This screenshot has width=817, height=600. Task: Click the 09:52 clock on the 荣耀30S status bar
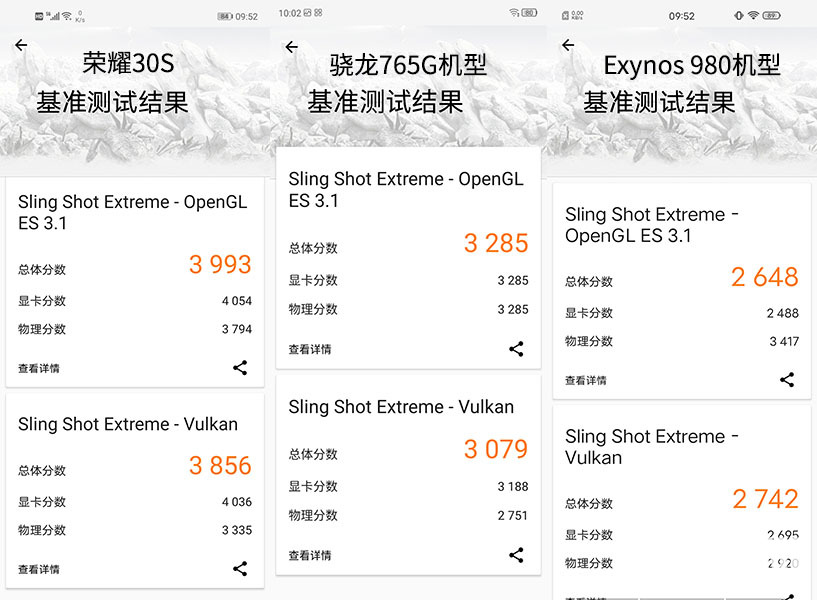[246, 17]
